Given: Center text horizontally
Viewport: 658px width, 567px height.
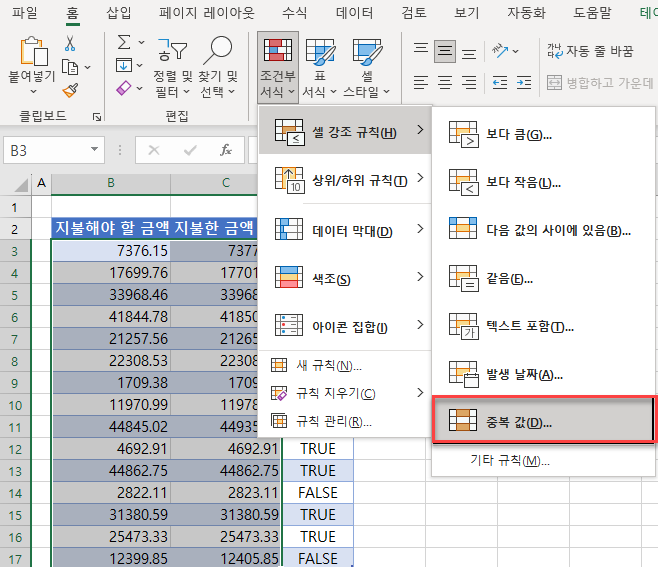Looking at the screenshot, I should click(x=445, y=82).
